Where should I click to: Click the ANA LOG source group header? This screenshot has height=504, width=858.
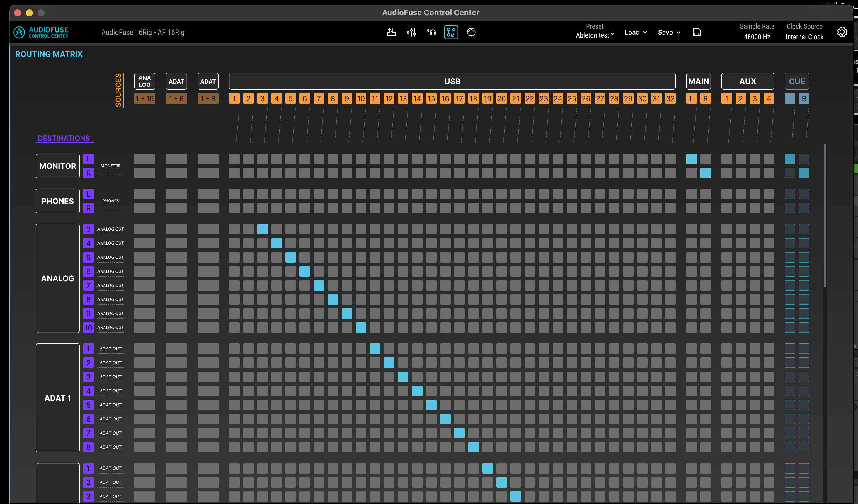(145, 81)
